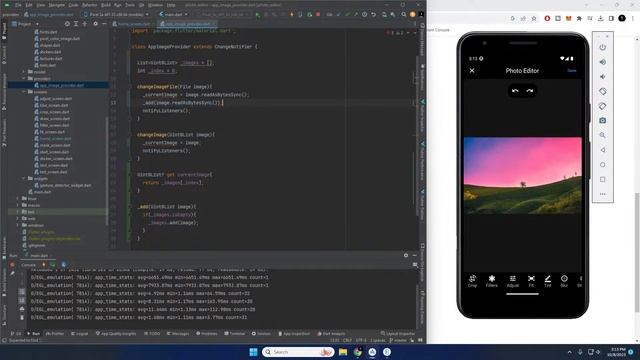Open the Fit tool in Photo Editor
640x360 pixels.
(531, 281)
